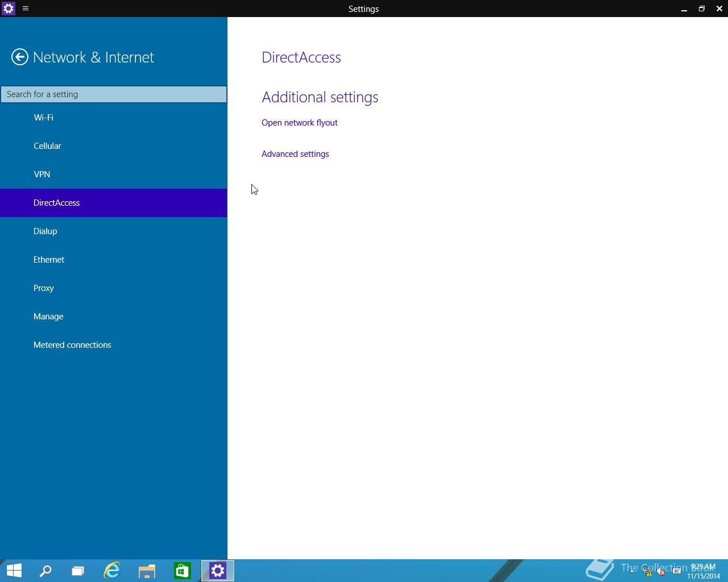This screenshot has width=728, height=582.
Task: Open Dialup settings
Action: (114, 231)
